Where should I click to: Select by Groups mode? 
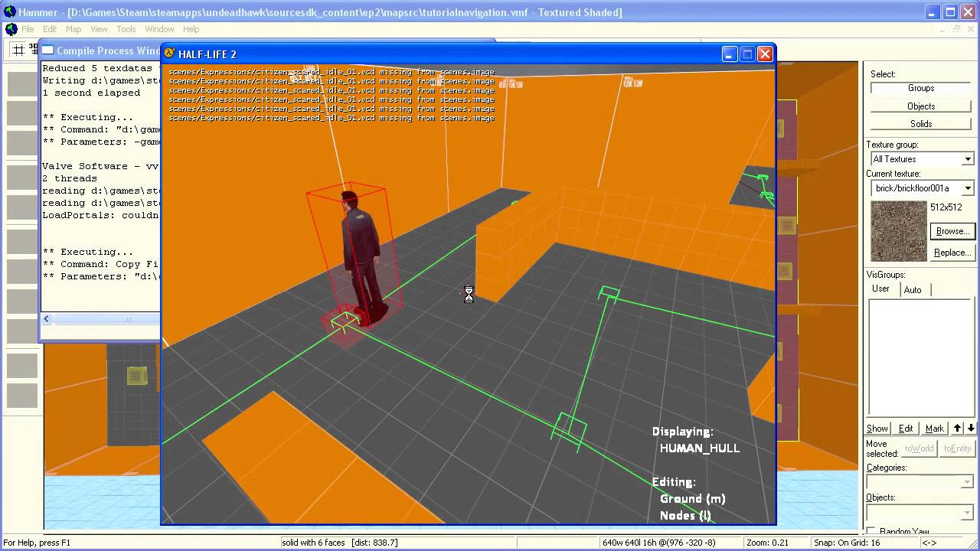tap(921, 88)
